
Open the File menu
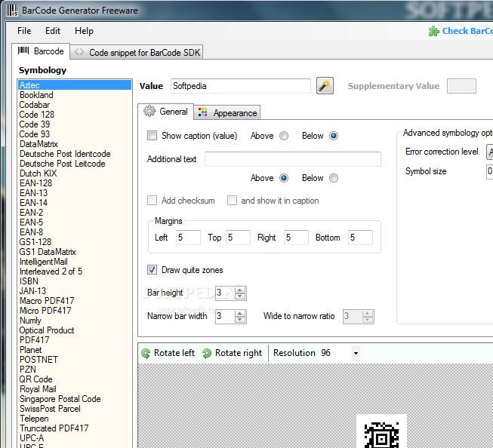(24, 31)
